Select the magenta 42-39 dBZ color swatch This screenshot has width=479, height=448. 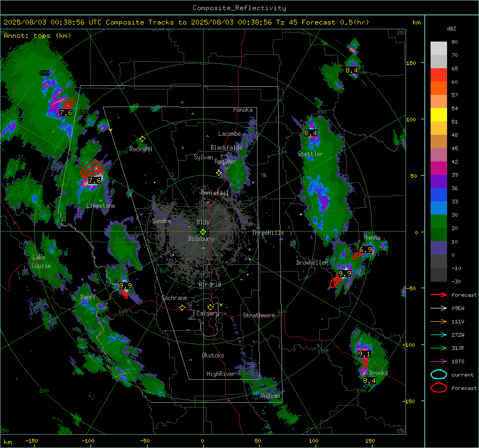(x=439, y=168)
